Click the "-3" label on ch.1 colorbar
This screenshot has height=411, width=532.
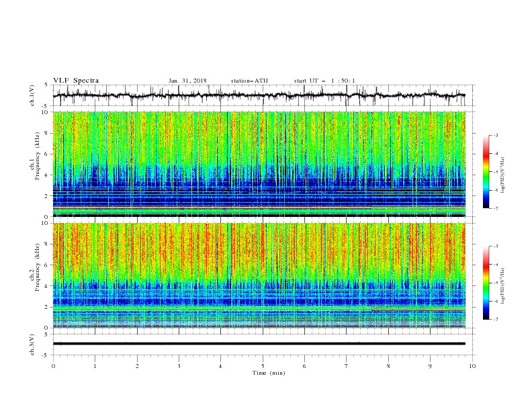[496, 135]
